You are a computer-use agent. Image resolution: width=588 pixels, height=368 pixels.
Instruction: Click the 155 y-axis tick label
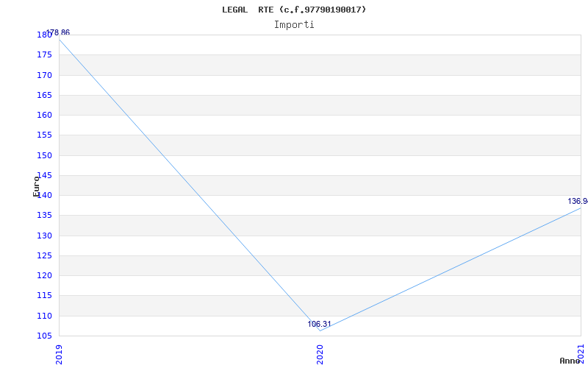point(44,135)
